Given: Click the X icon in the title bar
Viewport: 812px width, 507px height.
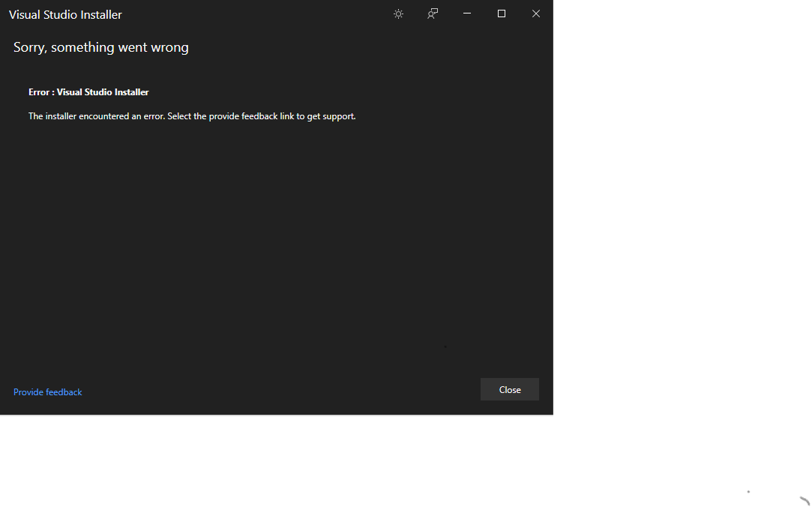Looking at the screenshot, I should pyautogui.click(x=536, y=14).
